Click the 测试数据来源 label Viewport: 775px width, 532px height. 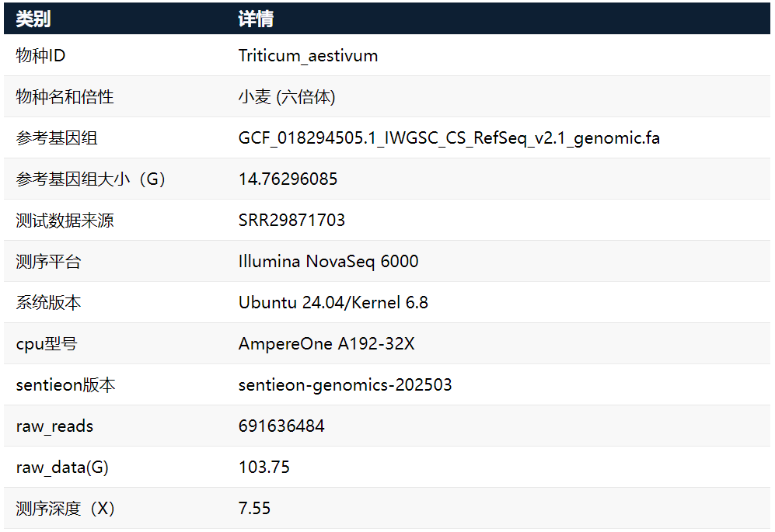pos(65,221)
